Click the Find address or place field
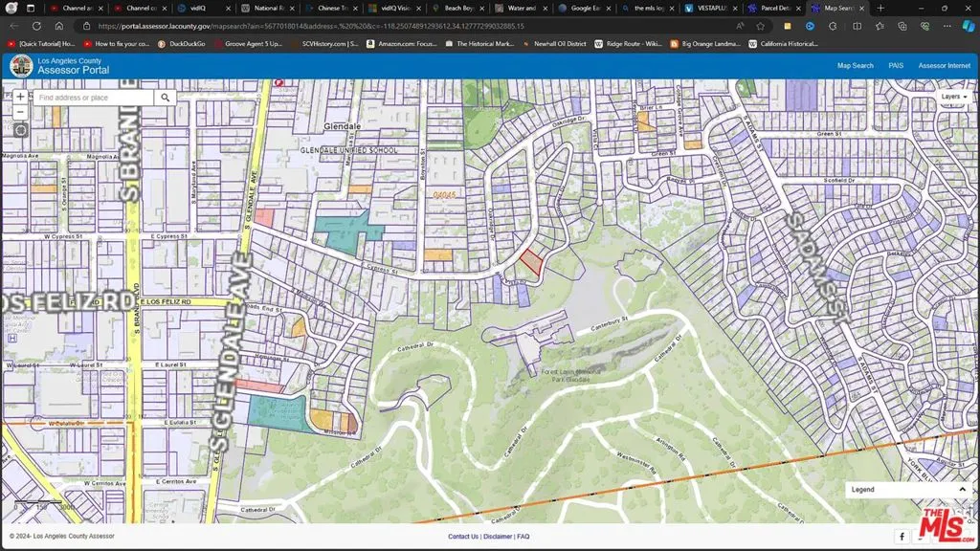This screenshot has height=551, width=980. coord(93,98)
